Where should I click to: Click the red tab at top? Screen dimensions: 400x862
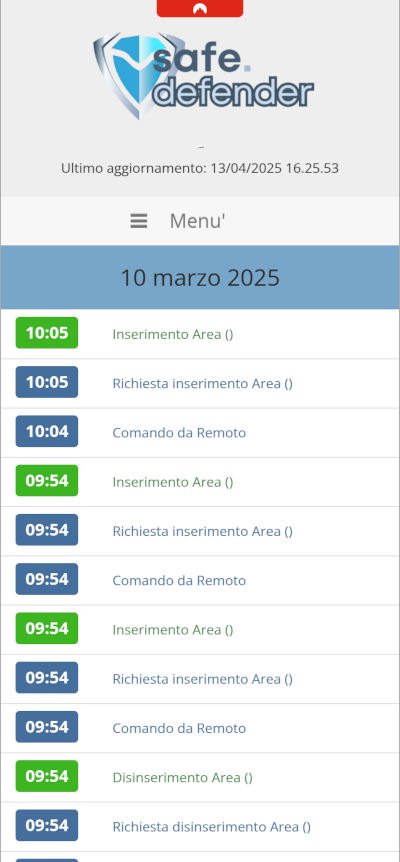pyautogui.click(x=200, y=8)
